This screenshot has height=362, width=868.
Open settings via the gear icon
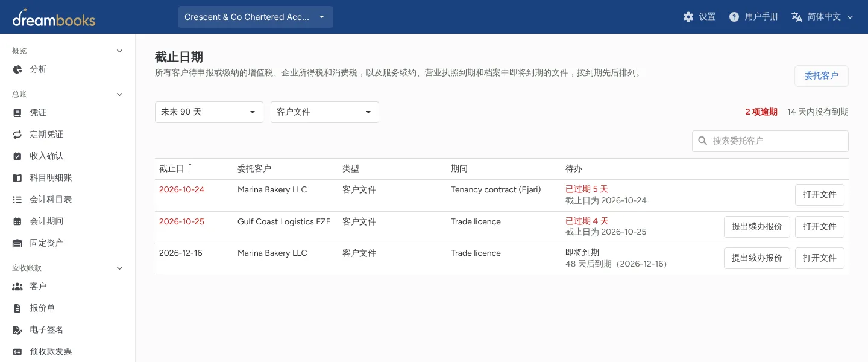[688, 17]
